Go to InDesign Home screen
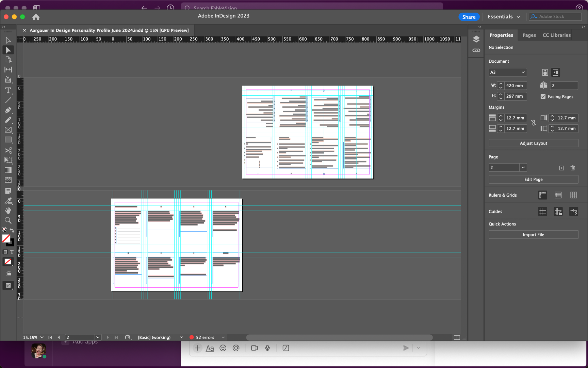 tap(36, 17)
